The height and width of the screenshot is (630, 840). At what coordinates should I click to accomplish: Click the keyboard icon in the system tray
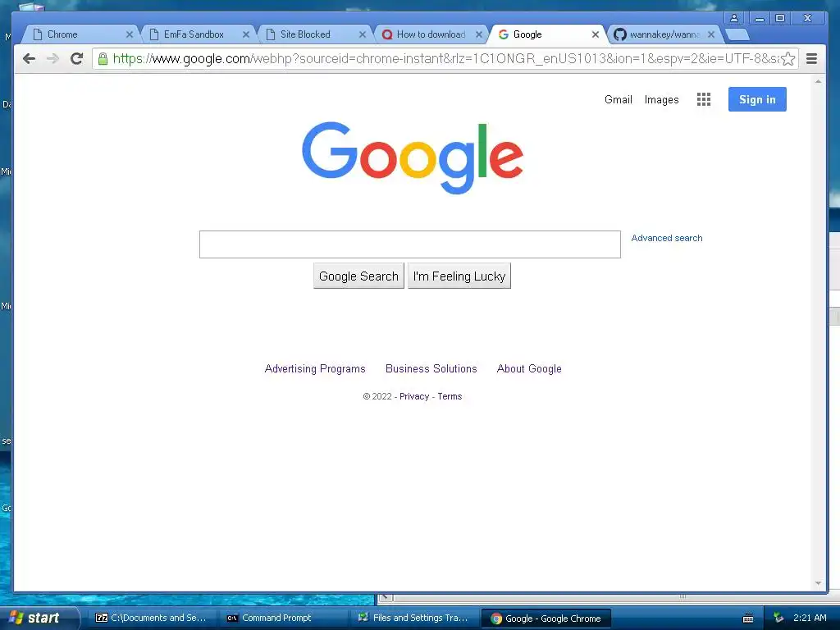click(x=748, y=619)
